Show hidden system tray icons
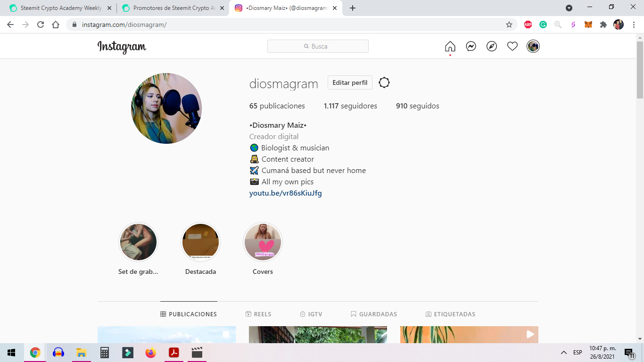The height and width of the screenshot is (362, 644). 563,353
